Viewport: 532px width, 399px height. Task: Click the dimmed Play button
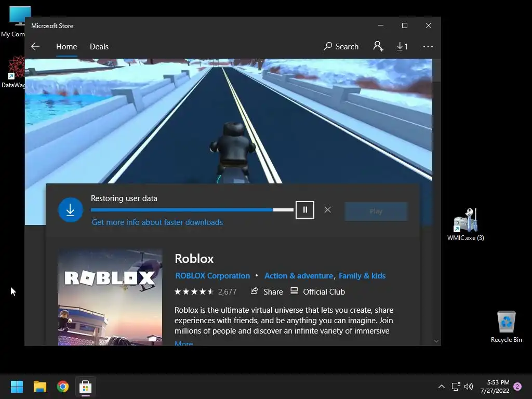(376, 211)
